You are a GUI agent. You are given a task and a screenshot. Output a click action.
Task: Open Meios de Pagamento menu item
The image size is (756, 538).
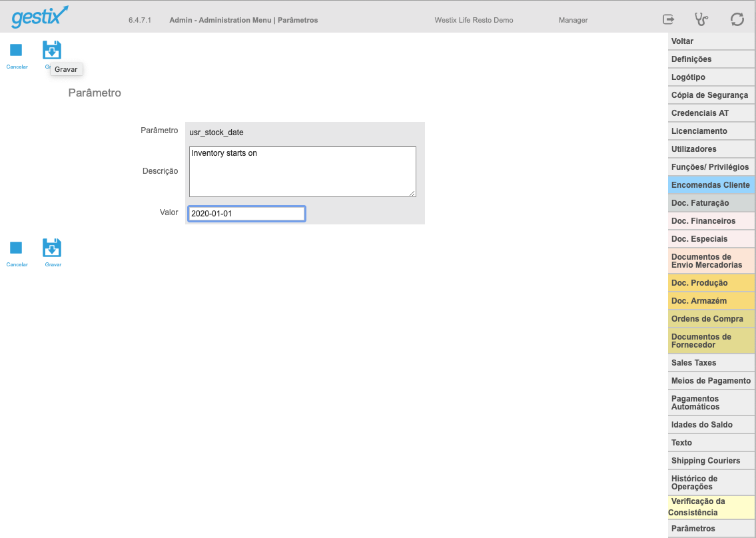(711, 381)
